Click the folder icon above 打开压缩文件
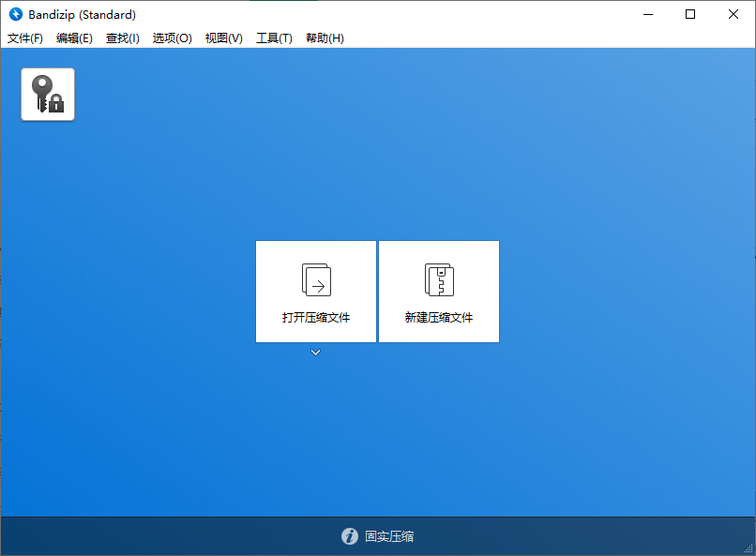 click(x=315, y=278)
